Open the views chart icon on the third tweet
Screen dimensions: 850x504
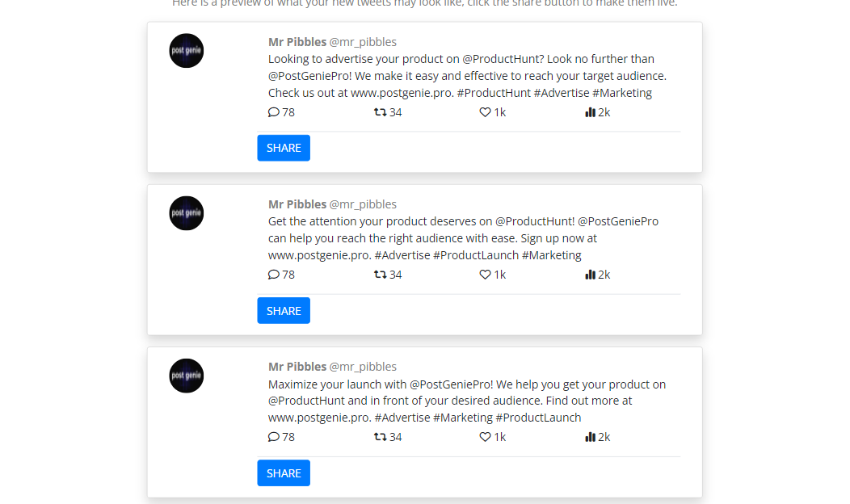pos(591,437)
